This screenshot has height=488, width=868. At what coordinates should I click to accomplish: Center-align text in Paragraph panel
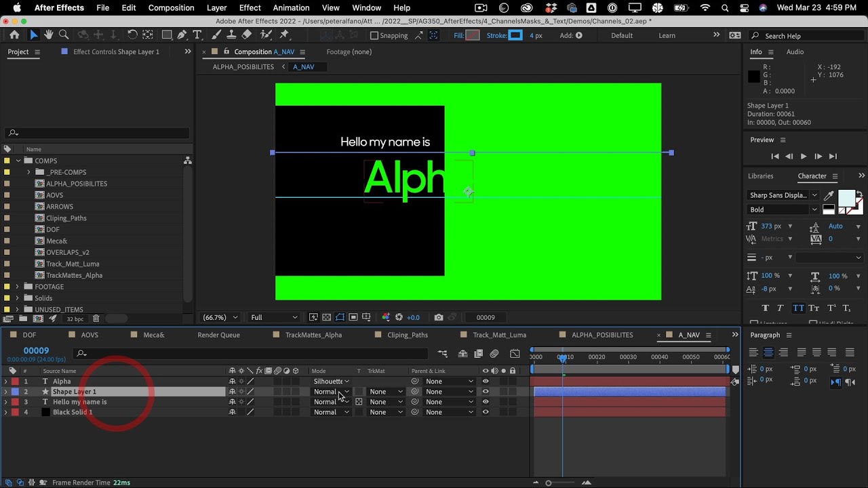point(768,352)
